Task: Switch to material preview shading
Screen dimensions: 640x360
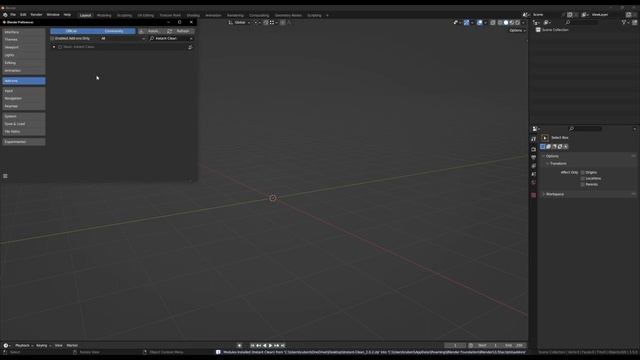Action: pos(511,22)
